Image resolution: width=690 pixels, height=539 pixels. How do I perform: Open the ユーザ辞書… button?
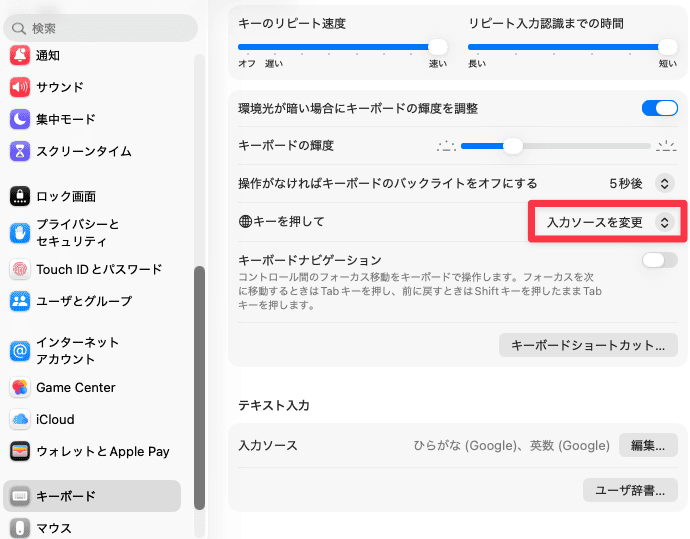click(630, 490)
